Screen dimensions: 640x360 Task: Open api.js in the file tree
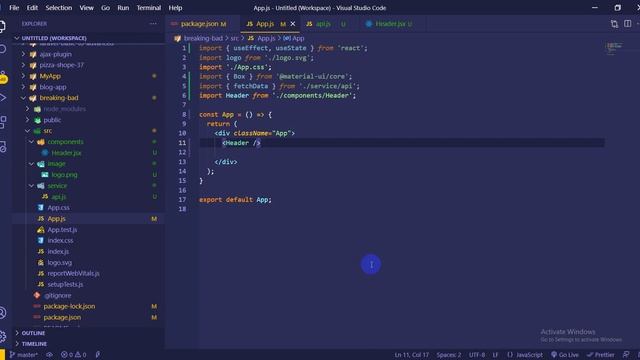pyautogui.click(x=59, y=197)
